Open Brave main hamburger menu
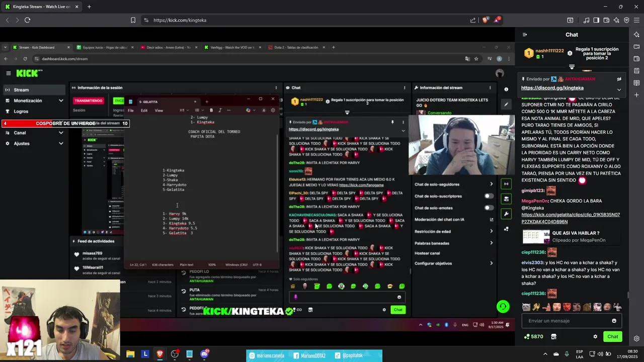The width and height of the screenshot is (644, 362). tap(636, 20)
